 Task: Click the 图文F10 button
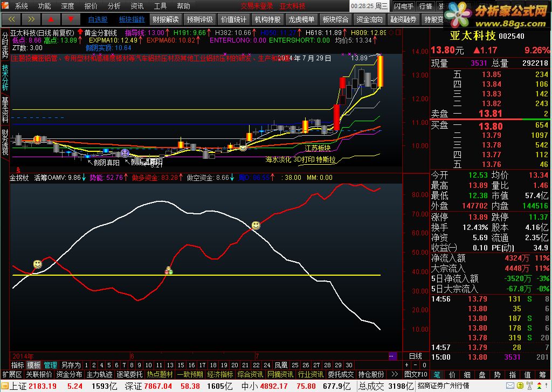[x=416, y=374]
